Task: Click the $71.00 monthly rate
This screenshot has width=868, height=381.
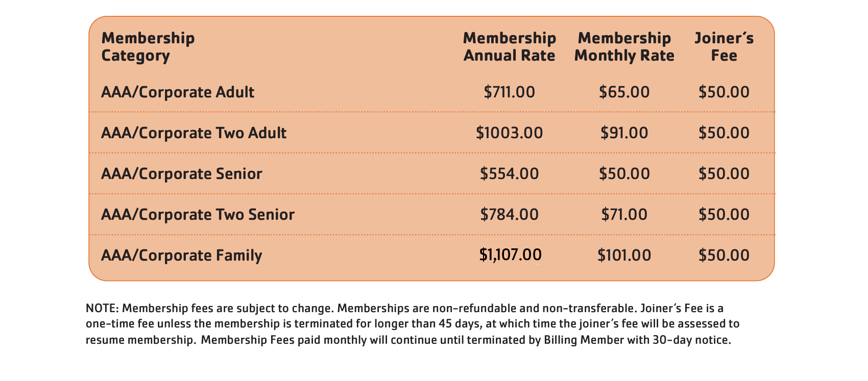Action: click(624, 215)
